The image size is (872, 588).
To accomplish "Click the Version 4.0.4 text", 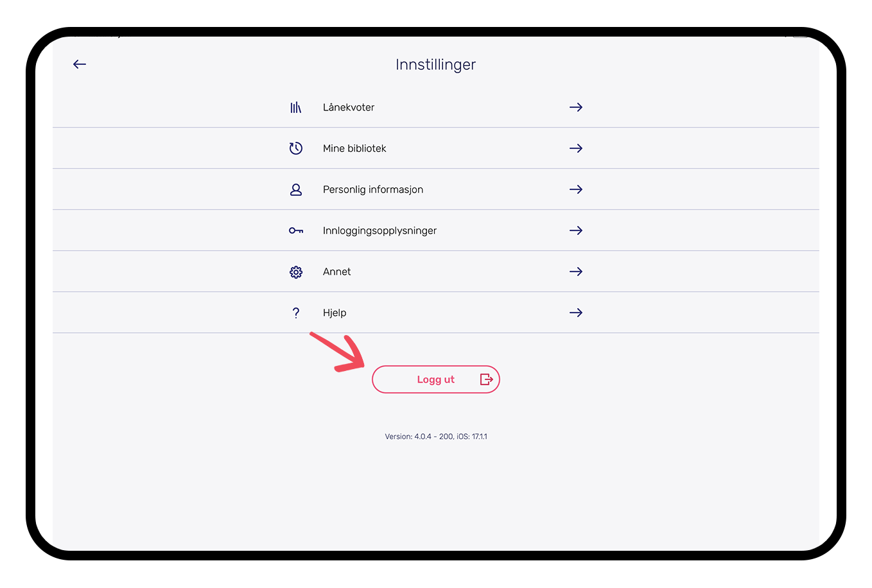I will point(436,437).
